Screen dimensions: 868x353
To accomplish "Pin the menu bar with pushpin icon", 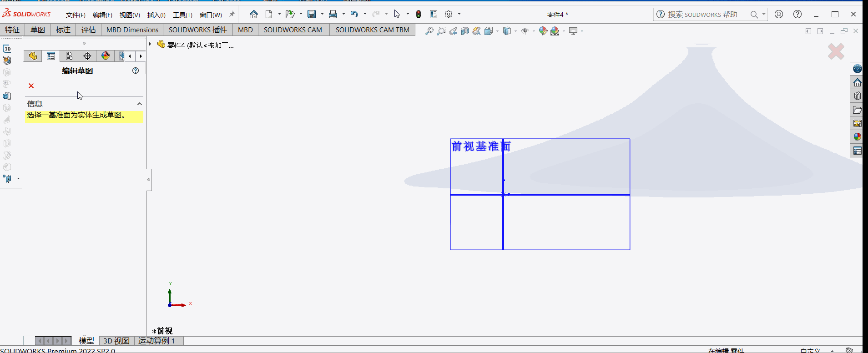I will tap(232, 14).
